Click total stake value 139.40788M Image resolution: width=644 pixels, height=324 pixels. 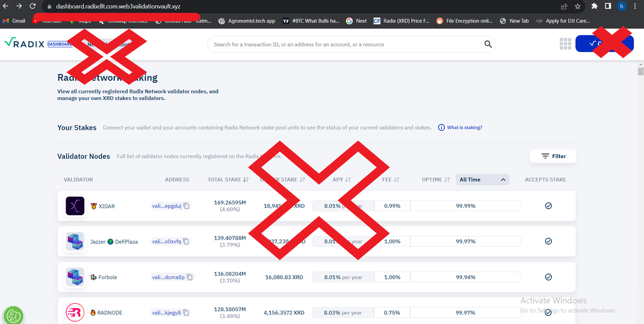click(230, 238)
